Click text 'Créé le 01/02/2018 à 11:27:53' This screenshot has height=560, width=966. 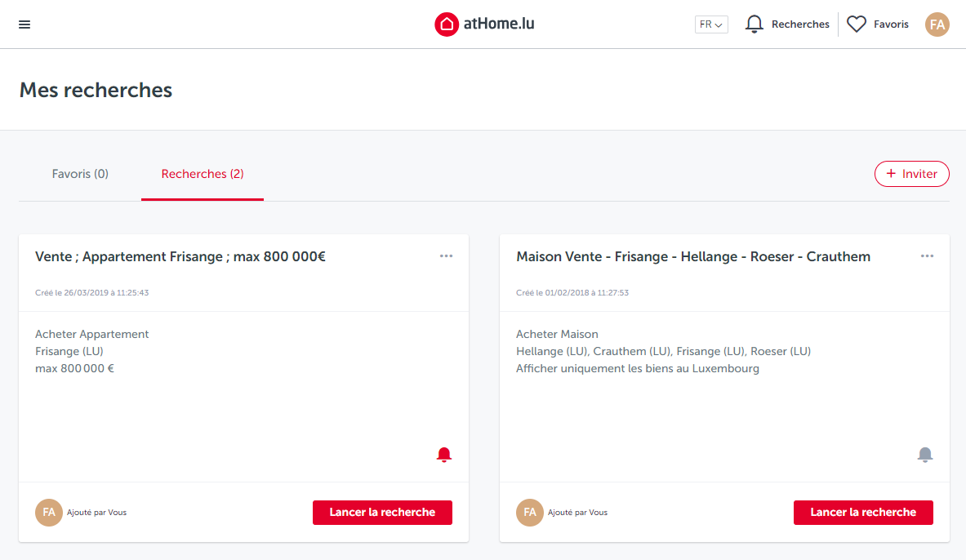point(572,292)
